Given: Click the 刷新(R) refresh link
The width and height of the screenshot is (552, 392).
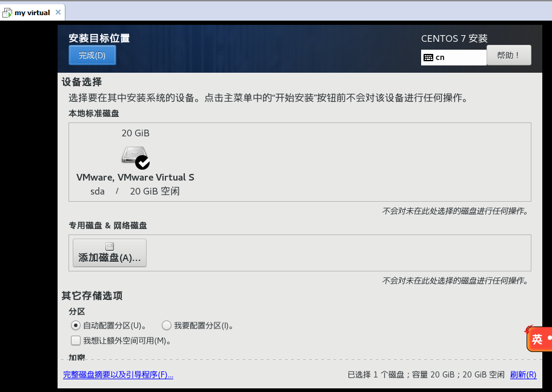Looking at the screenshot, I should [x=523, y=375].
